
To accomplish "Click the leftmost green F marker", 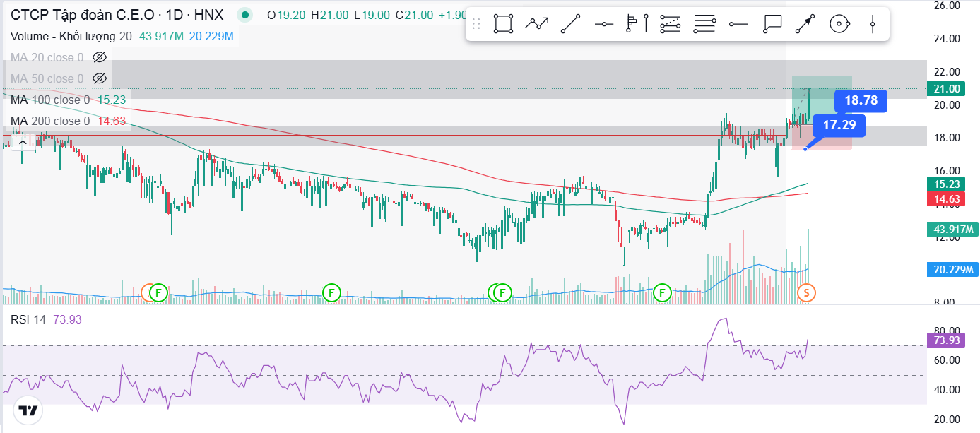I will [x=158, y=292].
